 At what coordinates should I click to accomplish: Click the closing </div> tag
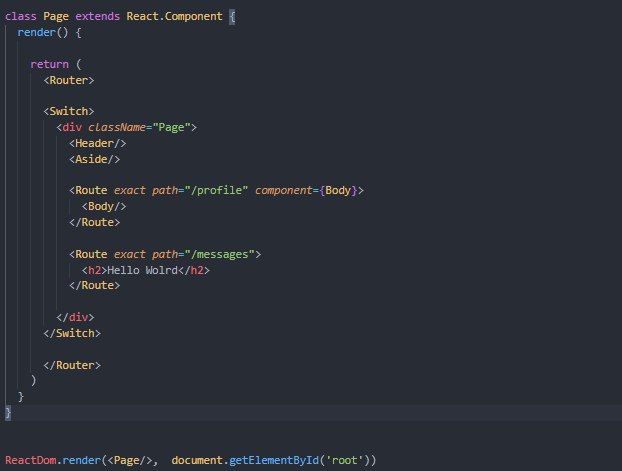75,317
